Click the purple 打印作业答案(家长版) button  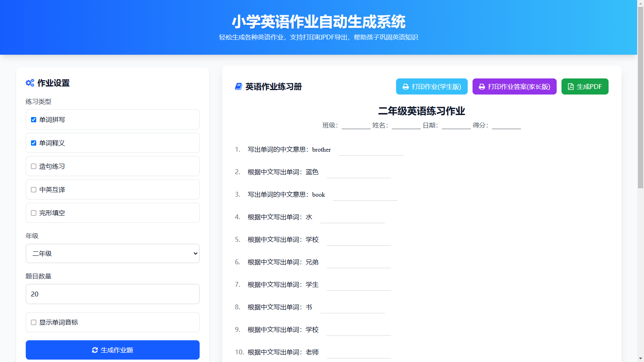pyautogui.click(x=514, y=86)
